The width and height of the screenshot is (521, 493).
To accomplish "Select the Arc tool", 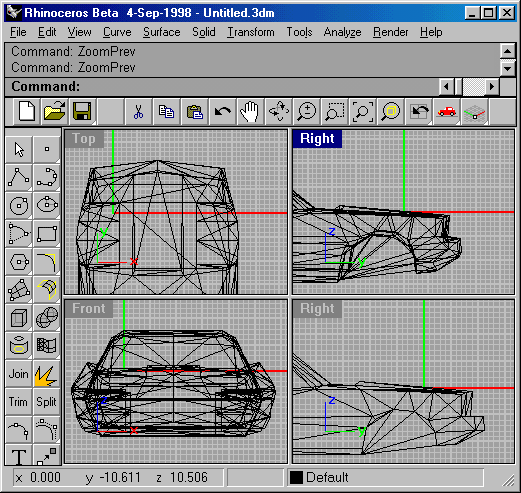I will point(19,233).
